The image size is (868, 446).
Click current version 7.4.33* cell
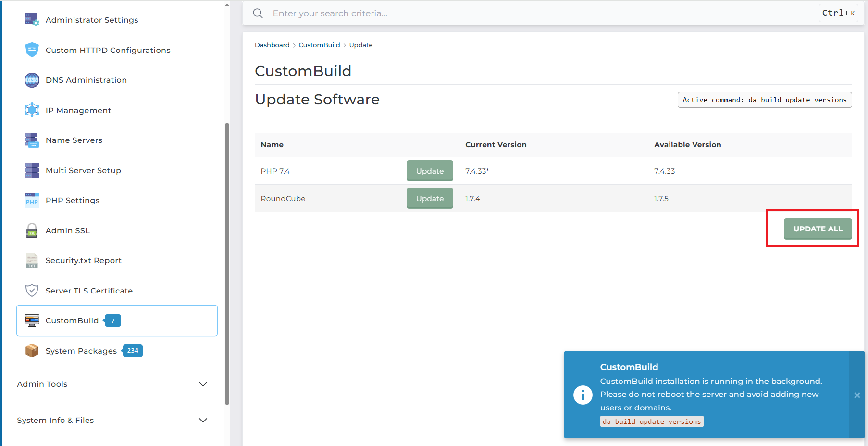(477, 171)
